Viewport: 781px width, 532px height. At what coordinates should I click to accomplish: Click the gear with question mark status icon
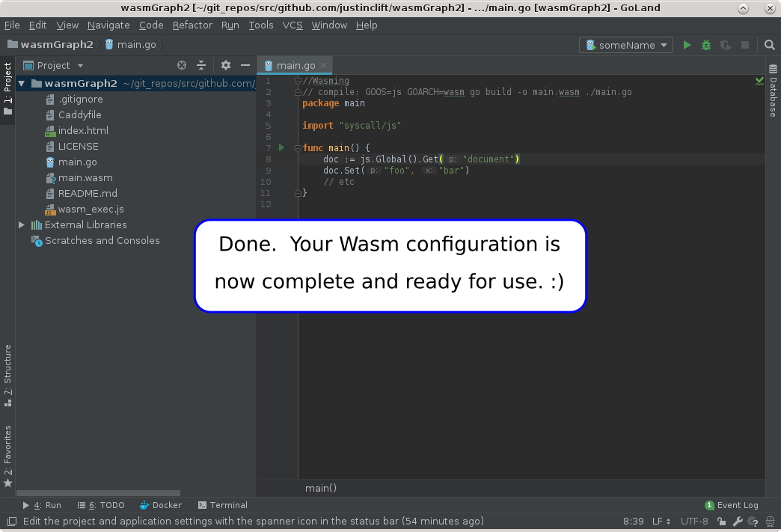(753, 521)
